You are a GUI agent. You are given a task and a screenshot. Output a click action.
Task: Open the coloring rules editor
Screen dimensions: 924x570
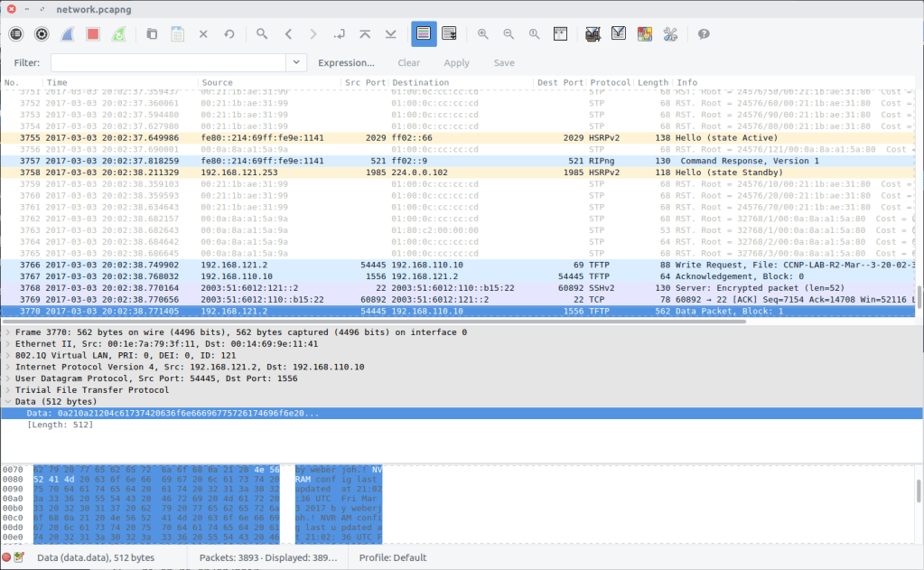[644, 34]
